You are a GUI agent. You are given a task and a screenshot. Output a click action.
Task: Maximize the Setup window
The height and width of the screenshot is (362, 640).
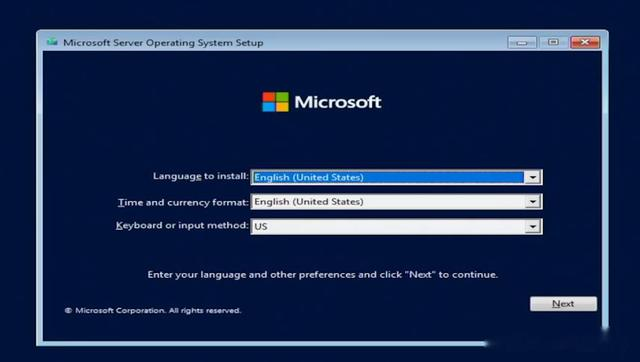pyautogui.click(x=553, y=42)
